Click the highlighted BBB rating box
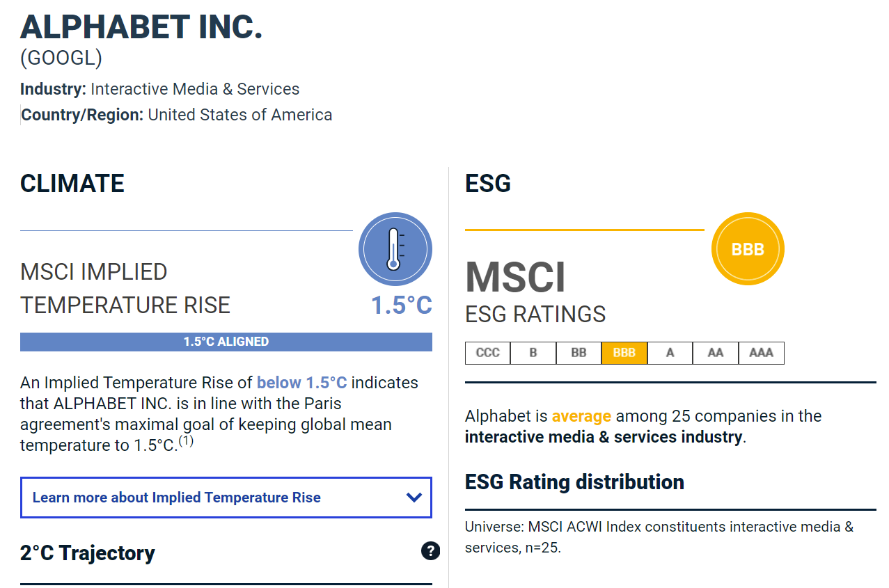This screenshot has width=889, height=588. 624,353
